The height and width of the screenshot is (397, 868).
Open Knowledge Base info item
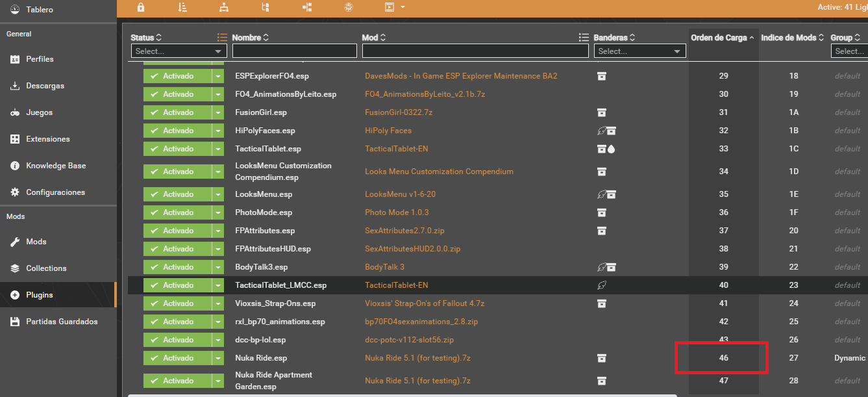click(x=58, y=166)
